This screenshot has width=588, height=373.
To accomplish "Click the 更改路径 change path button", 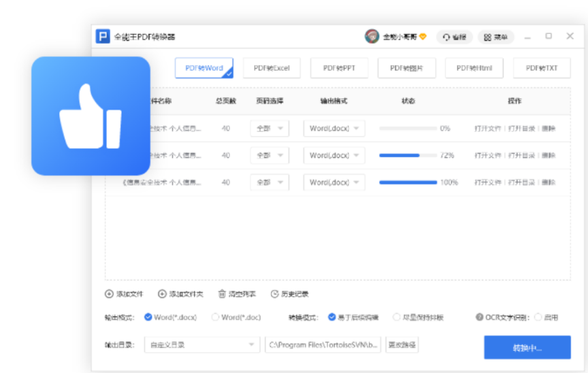I will click(x=402, y=345).
